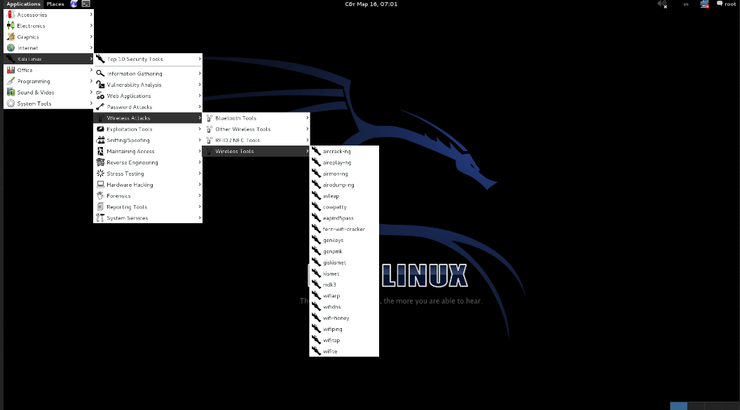Viewport: 740px width, 410px height.
Task: Select the wifite entry
Action: click(330, 351)
